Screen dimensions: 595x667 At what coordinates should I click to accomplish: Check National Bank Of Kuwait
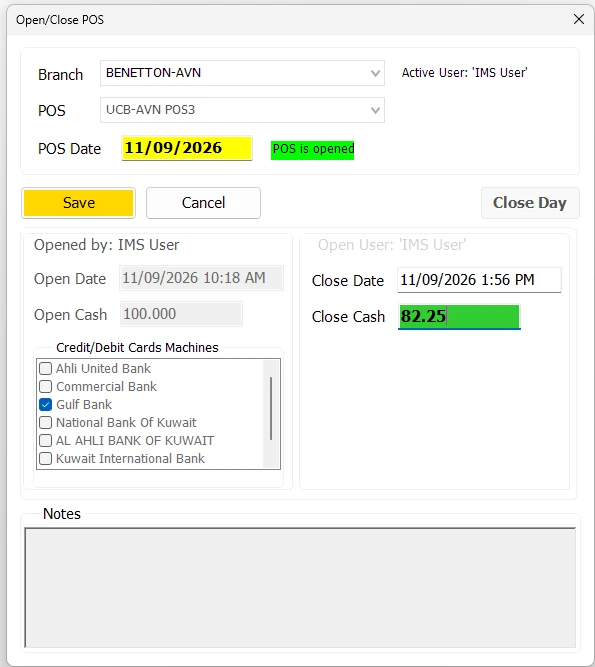[x=46, y=422]
